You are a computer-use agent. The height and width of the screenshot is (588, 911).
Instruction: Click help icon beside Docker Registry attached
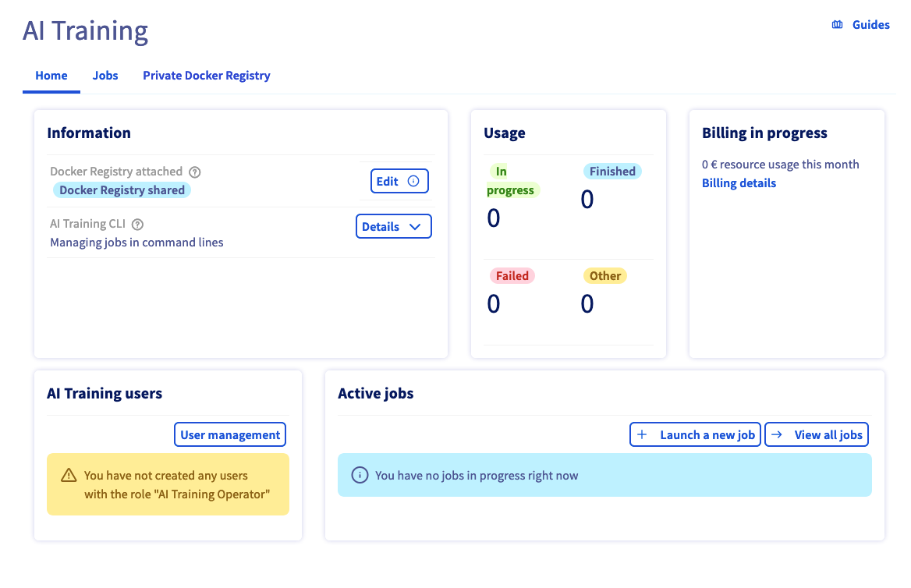(x=195, y=172)
